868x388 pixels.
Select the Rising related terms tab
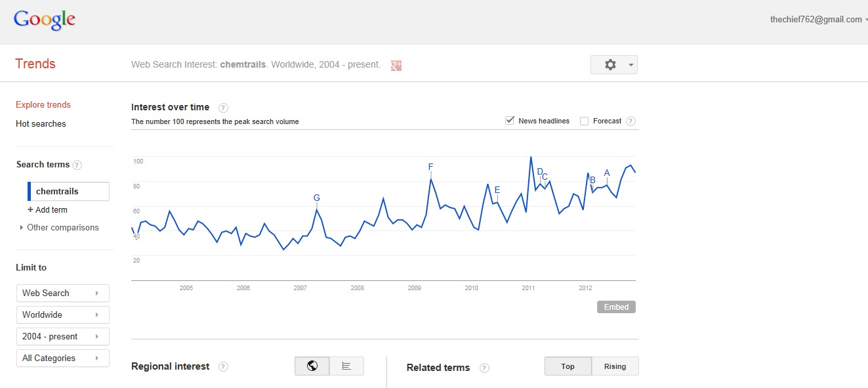tap(615, 366)
